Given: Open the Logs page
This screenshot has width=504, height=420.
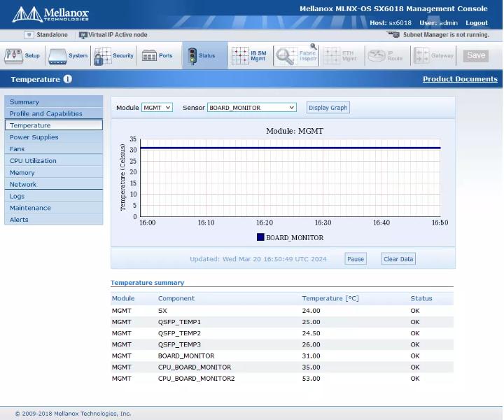Looking at the screenshot, I should (x=54, y=196).
